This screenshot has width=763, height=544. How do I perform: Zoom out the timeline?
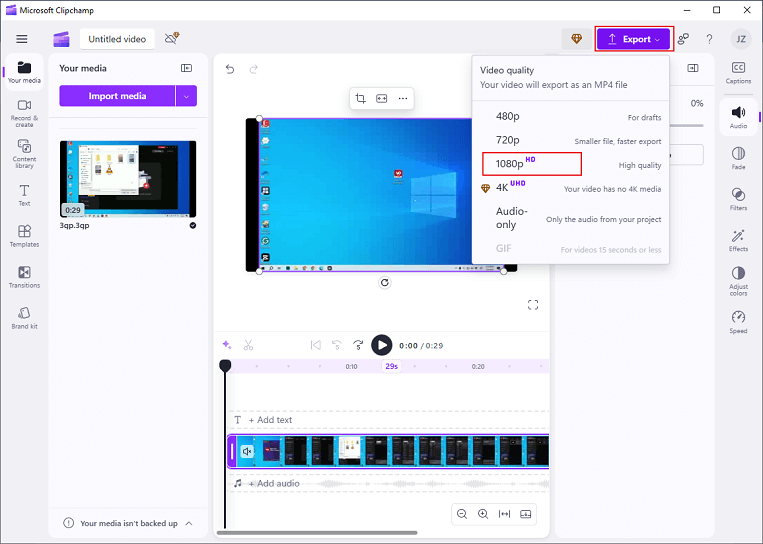(462, 514)
